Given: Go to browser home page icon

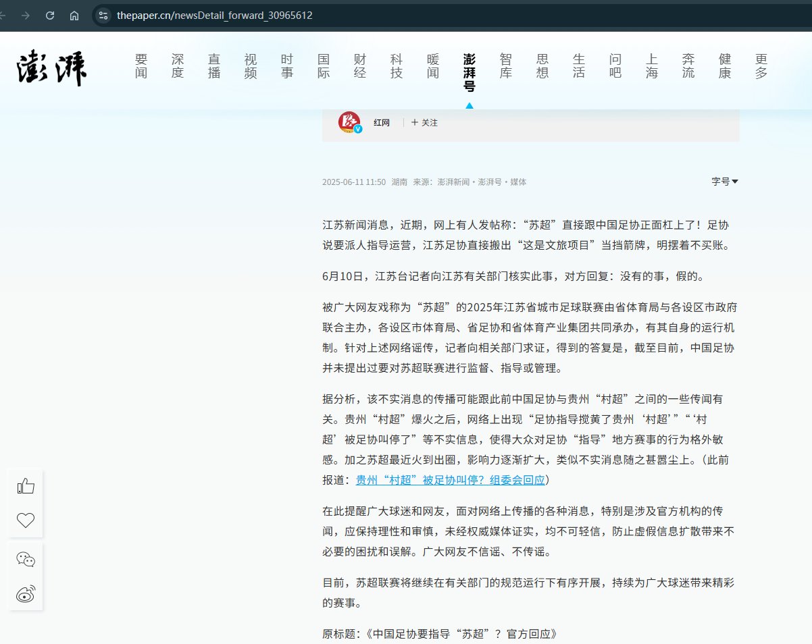Looking at the screenshot, I should point(74,16).
